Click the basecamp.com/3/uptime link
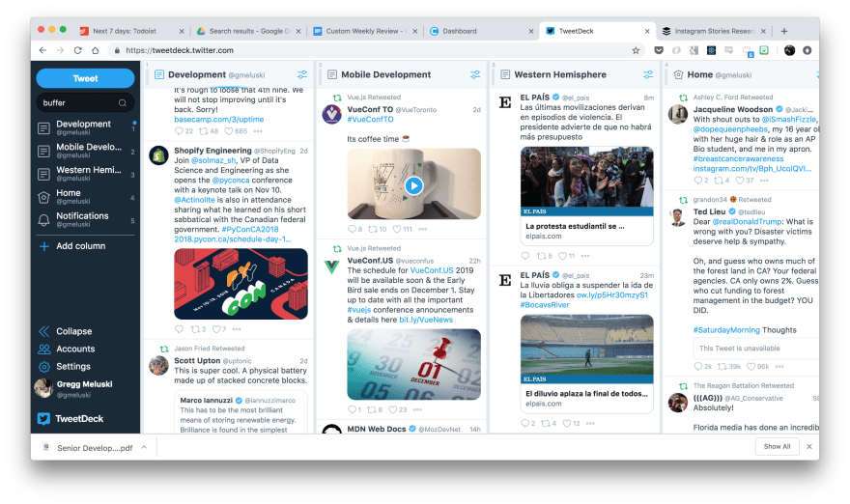Viewport: 850px width, 504px height. [x=219, y=119]
